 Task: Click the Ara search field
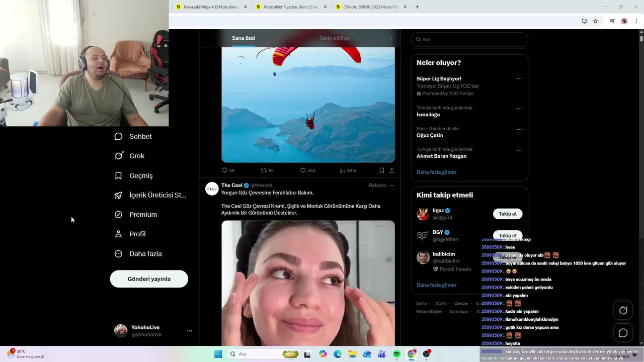(469, 39)
